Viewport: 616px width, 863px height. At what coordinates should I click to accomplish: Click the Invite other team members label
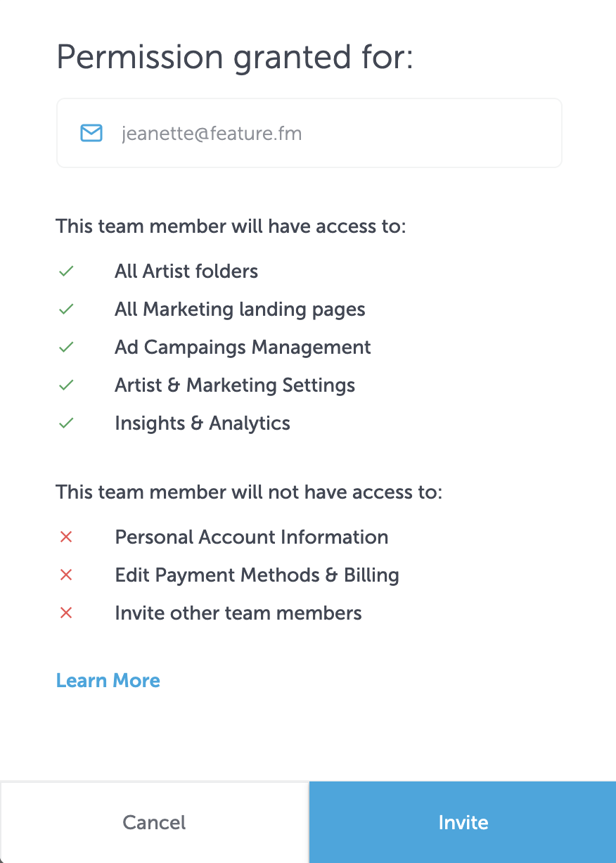[238, 613]
